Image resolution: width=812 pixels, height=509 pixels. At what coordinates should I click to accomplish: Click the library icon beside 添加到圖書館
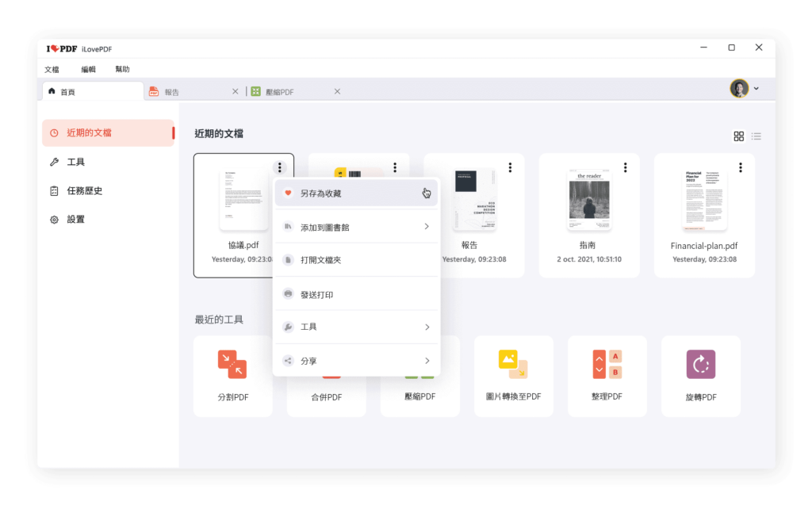[x=289, y=226]
